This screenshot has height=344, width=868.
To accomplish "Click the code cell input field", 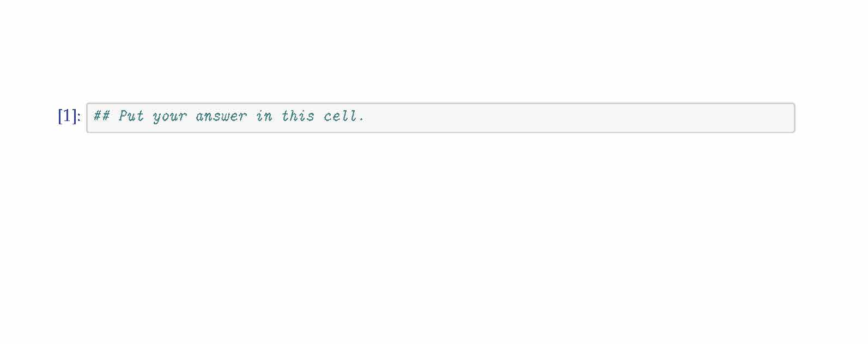I will tap(440, 118).
